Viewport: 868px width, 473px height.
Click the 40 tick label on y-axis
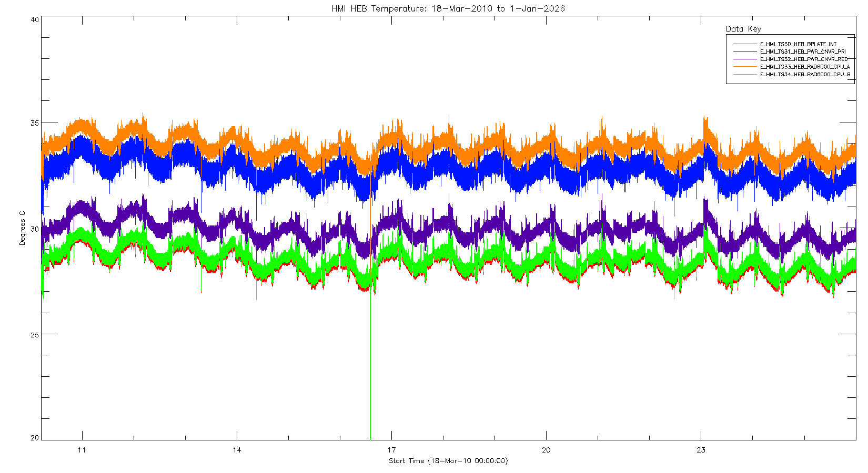point(35,19)
